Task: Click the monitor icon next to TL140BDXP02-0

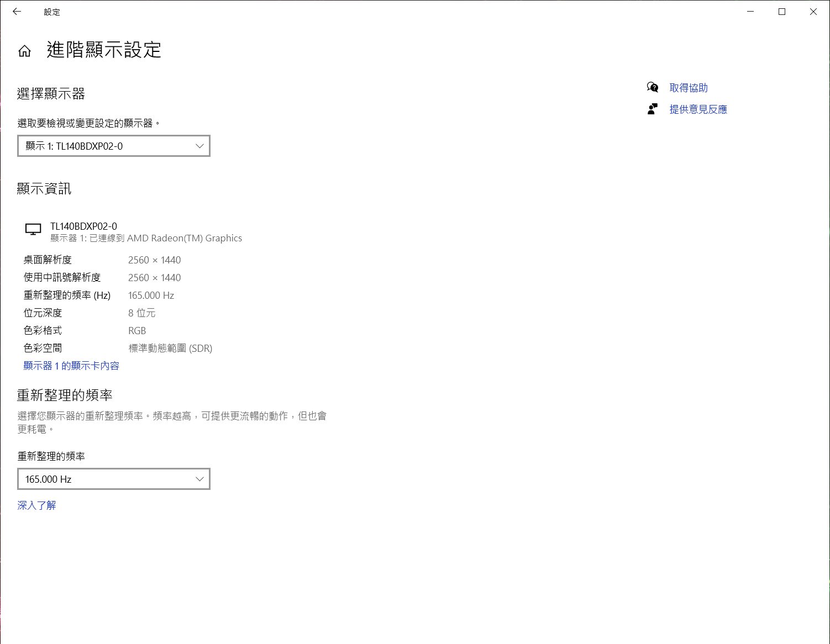Action: point(33,230)
